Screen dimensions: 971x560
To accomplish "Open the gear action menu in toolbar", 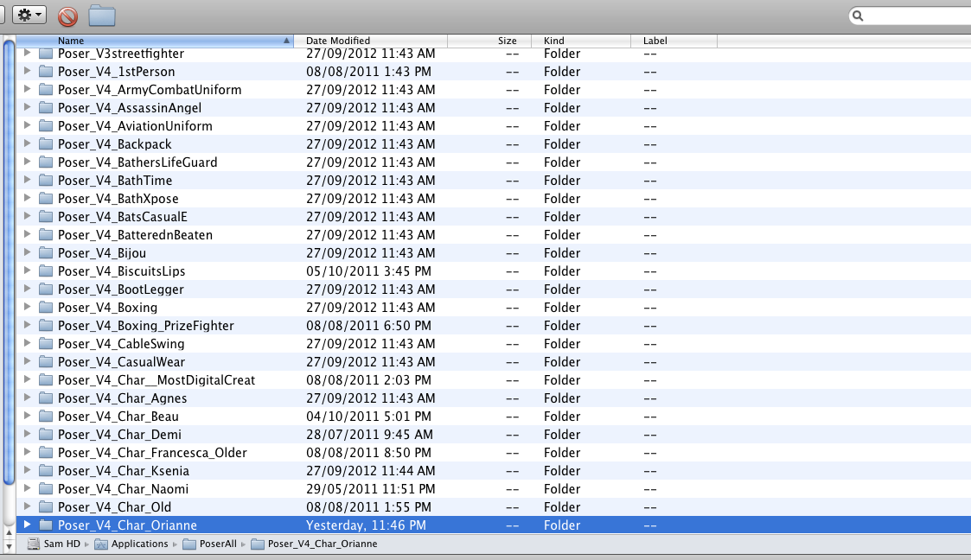I will 29,15.
